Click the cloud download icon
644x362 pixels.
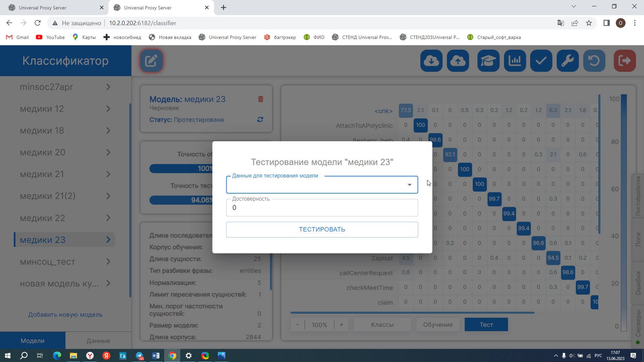click(x=431, y=61)
